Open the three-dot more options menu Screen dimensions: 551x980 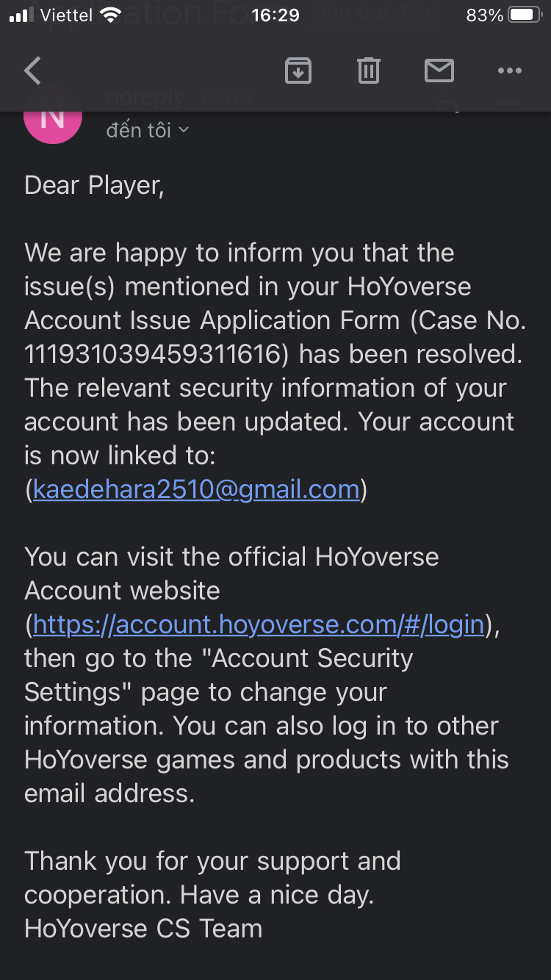point(509,71)
